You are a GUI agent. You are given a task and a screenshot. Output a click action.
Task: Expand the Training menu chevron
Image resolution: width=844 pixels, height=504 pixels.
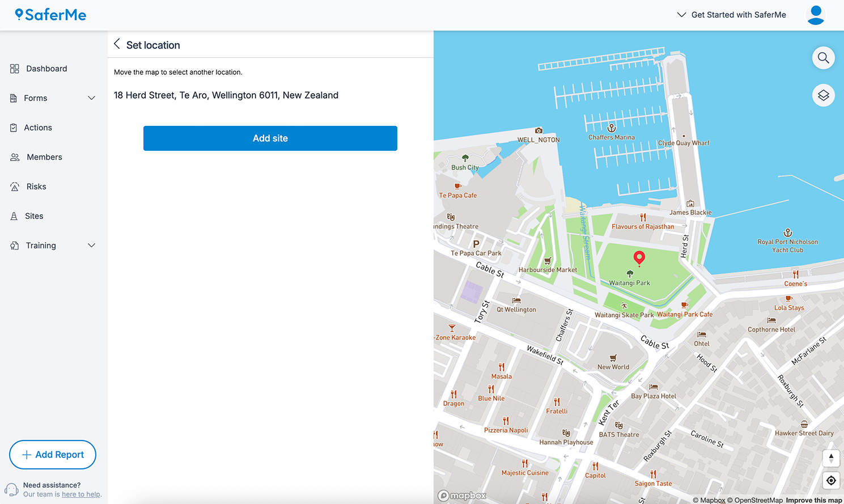click(x=91, y=245)
